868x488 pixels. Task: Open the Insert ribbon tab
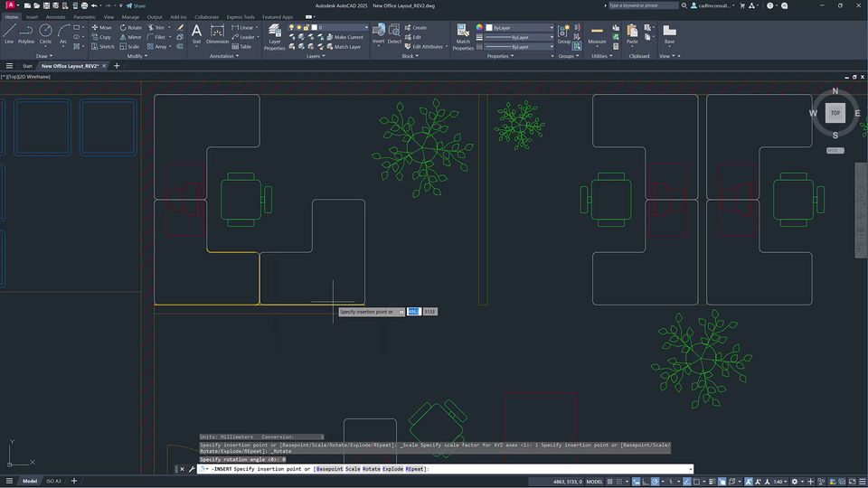(33, 17)
